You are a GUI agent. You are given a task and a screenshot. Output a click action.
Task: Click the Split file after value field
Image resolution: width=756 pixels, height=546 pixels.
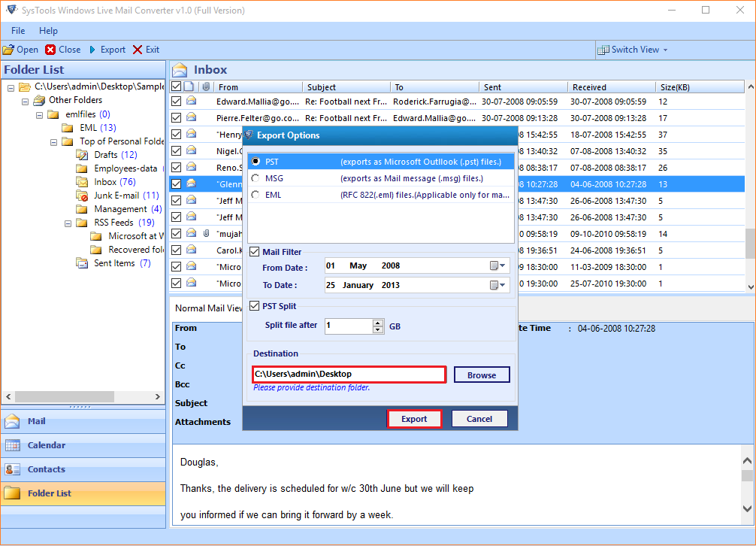click(x=349, y=326)
